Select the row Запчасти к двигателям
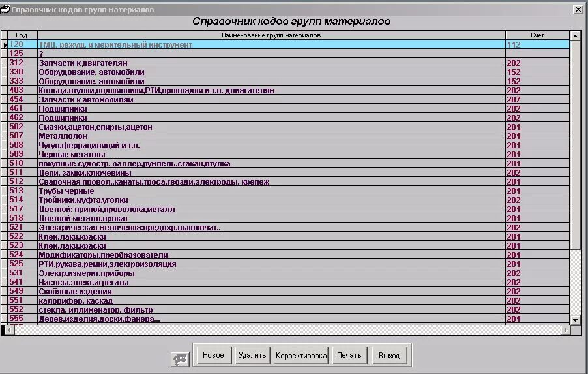 click(288, 63)
